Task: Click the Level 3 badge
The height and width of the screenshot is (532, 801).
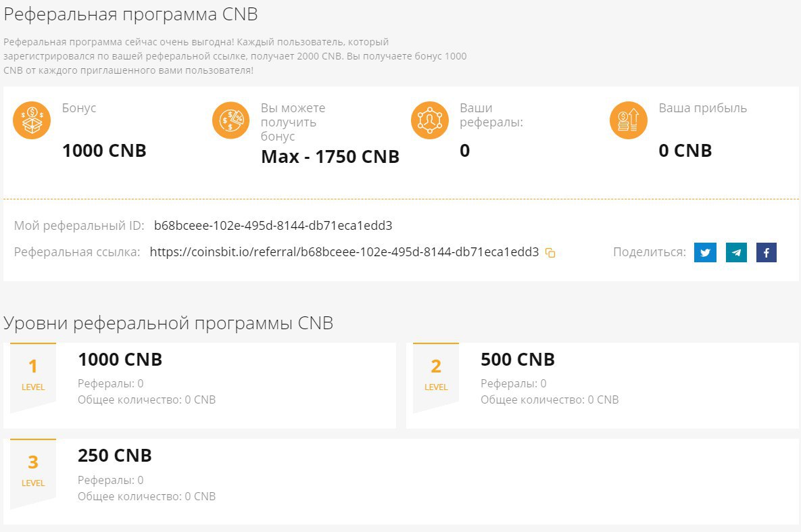Action: click(33, 470)
